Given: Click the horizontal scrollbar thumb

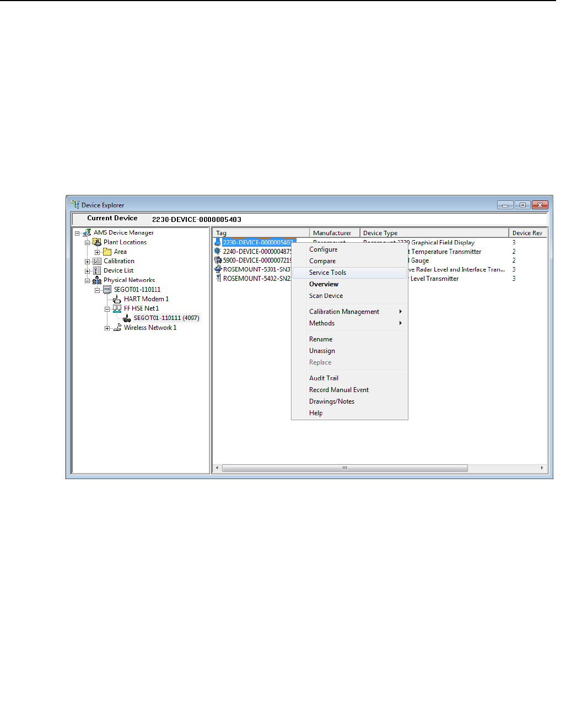Looking at the screenshot, I should pyautogui.click(x=345, y=468).
